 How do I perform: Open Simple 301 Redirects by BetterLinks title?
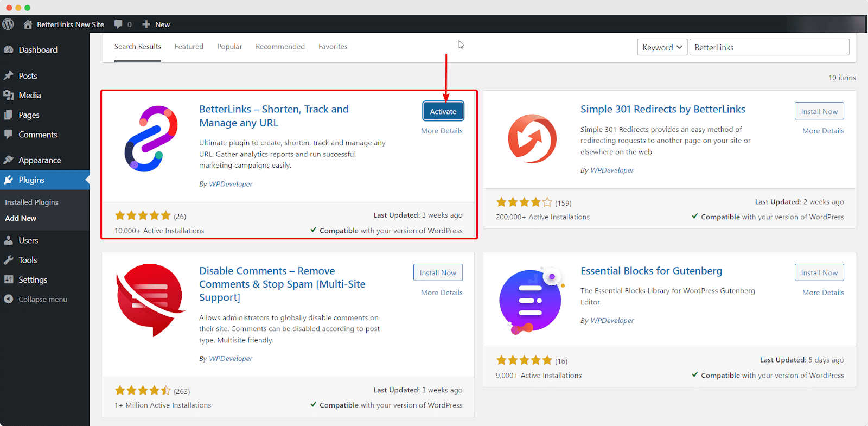[x=663, y=109]
